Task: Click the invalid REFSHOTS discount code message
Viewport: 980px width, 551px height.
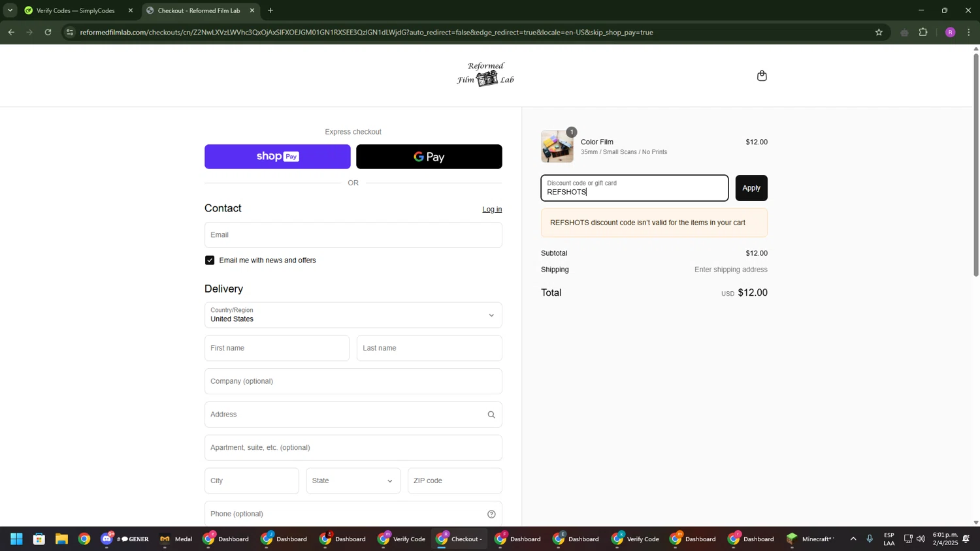Action: coord(654,223)
